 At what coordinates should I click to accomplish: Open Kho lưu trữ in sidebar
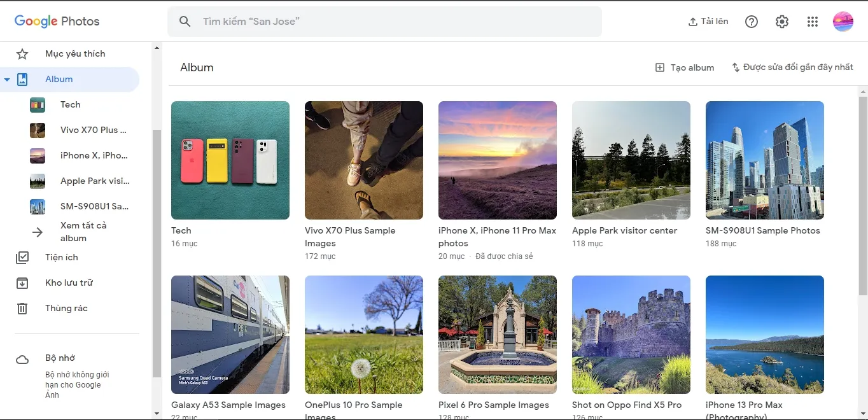click(70, 283)
